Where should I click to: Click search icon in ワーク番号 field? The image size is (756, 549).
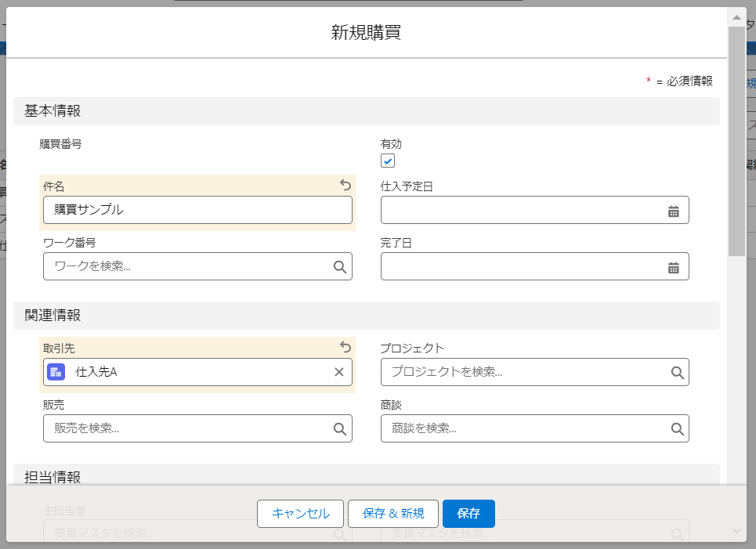click(339, 266)
